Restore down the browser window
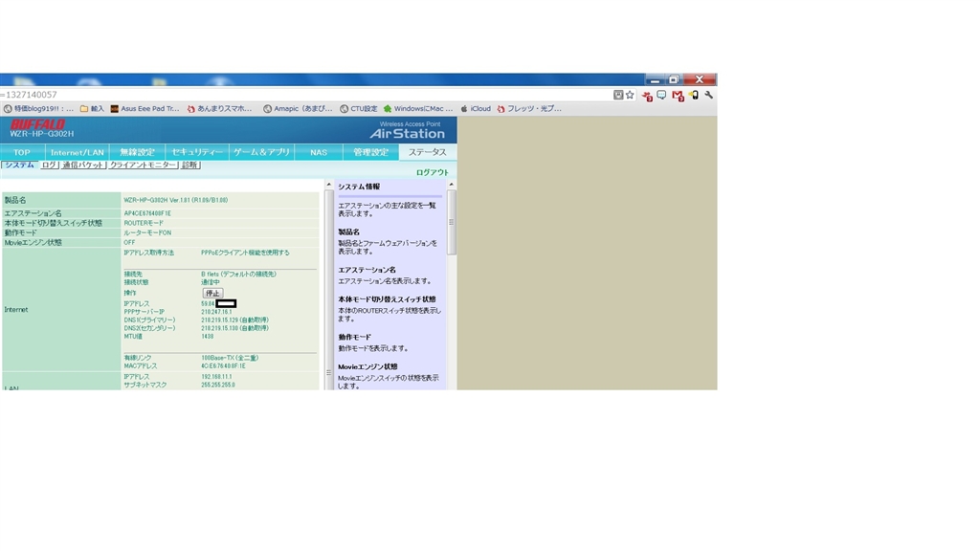980x551 pixels. 673,80
